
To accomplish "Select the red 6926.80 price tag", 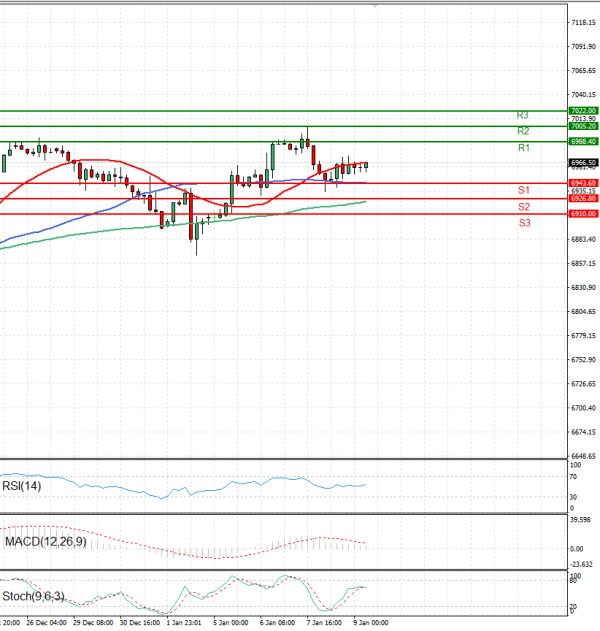I will tap(583, 199).
